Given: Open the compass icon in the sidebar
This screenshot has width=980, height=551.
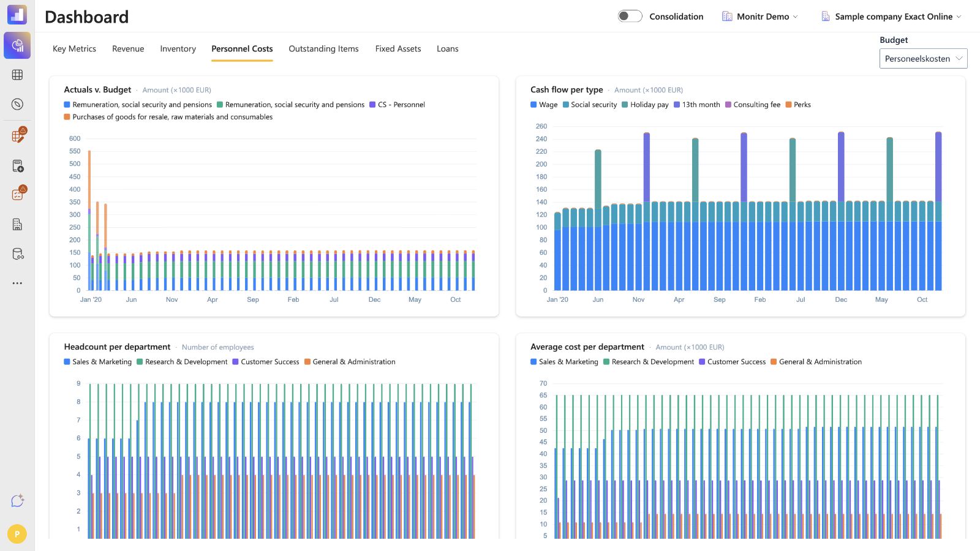Looking at the screenshot, I should pyautogui.click(x=17, y=104).
